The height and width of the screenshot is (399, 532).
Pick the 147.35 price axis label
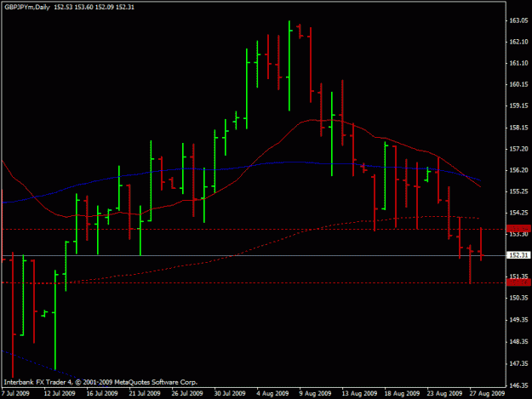point(518,364)
